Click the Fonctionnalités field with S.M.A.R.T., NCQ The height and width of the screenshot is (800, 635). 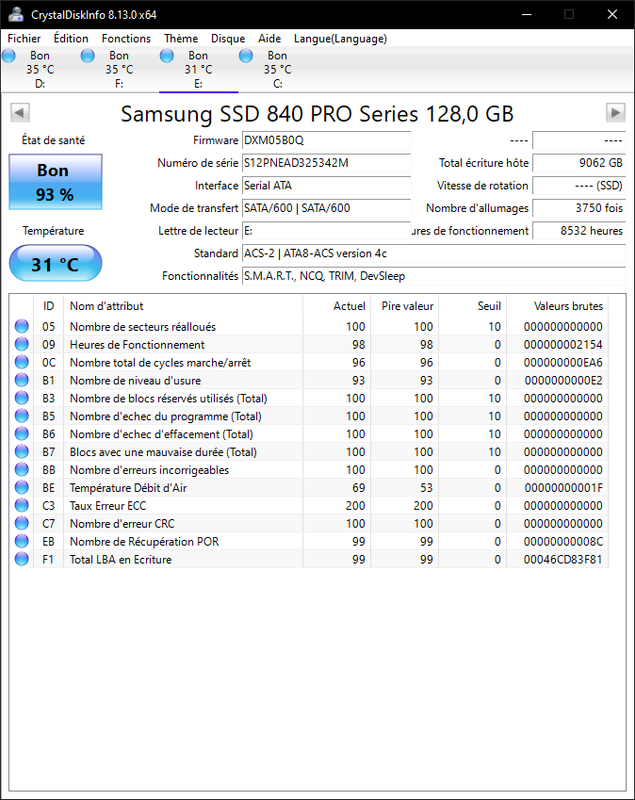[x=434, y=276]
